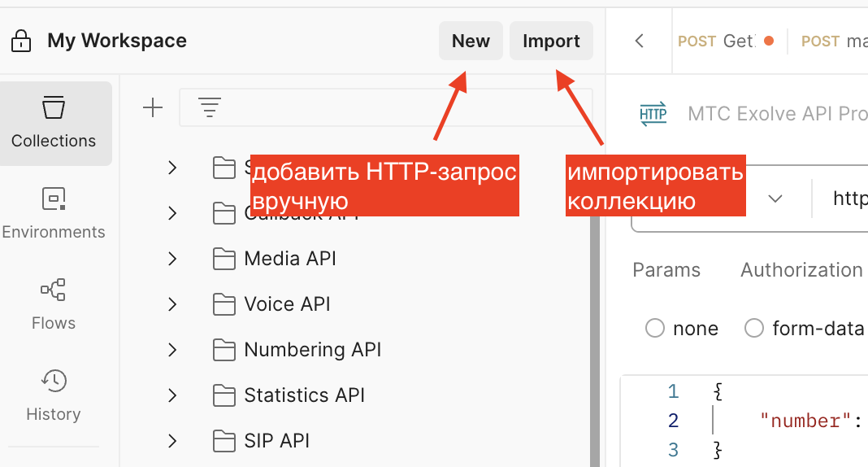Click the workspace lock icon
The image size is (868, 467).
coord(21,41)
